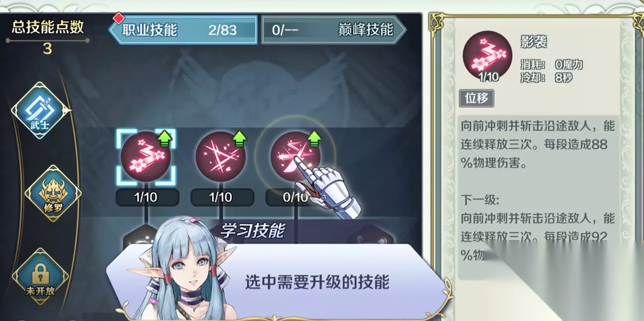Click the 0/10 level label under the third skill
The image size is (644, 321).
point(295,197)
